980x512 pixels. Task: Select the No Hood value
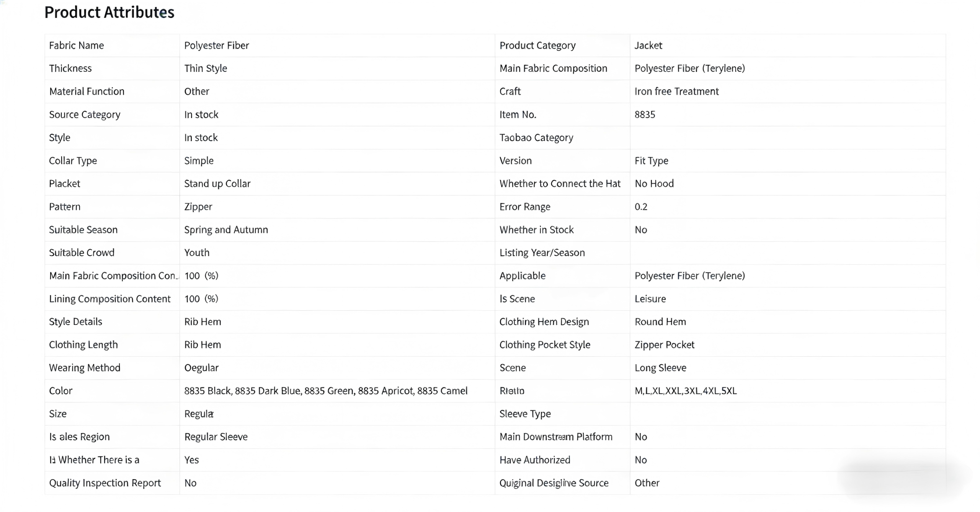point(654,184)
